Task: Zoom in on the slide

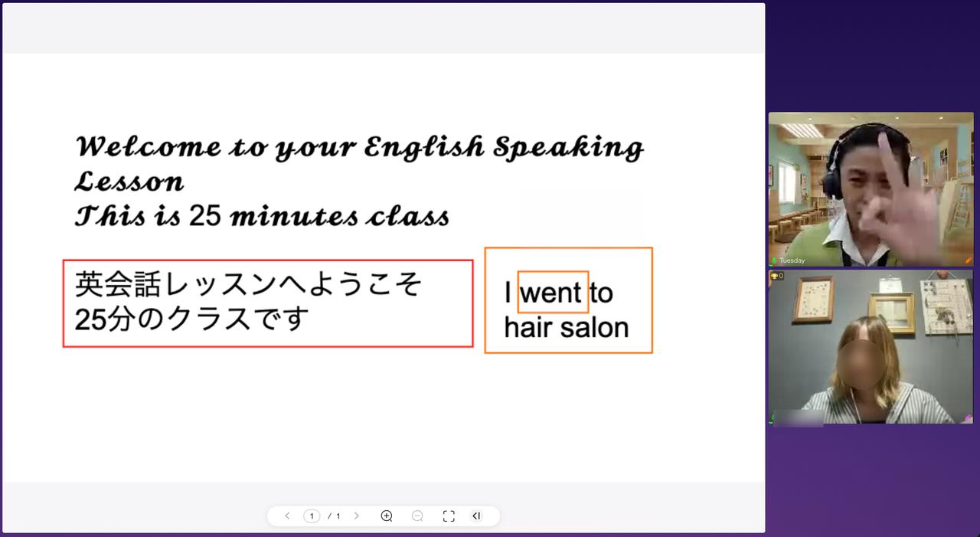Action: click(x=387, y=516)
